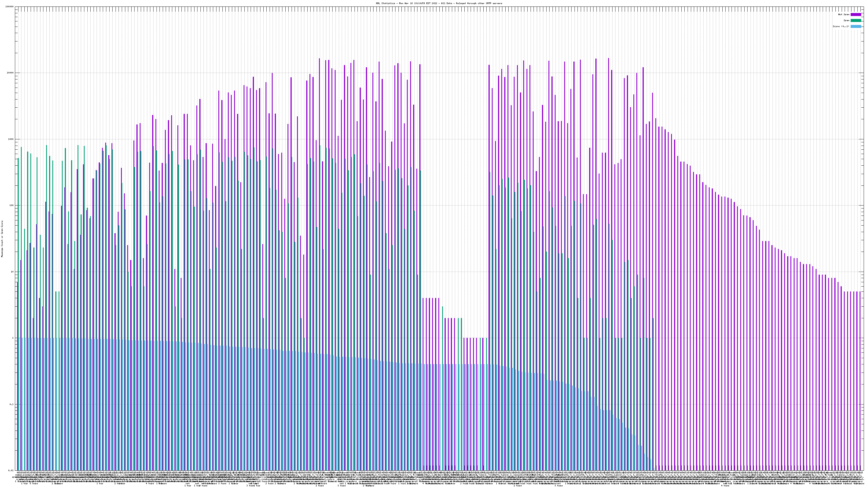The height and width of the screenshot is (488, 868).
Task: Click the 100000 y-axis tick label
Action: coord(10,7)
